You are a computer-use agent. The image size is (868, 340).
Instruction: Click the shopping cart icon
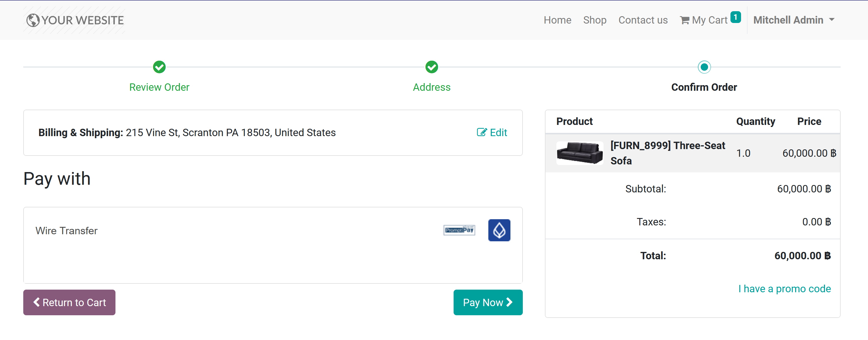pyautogui.click(x=685, y=20)
